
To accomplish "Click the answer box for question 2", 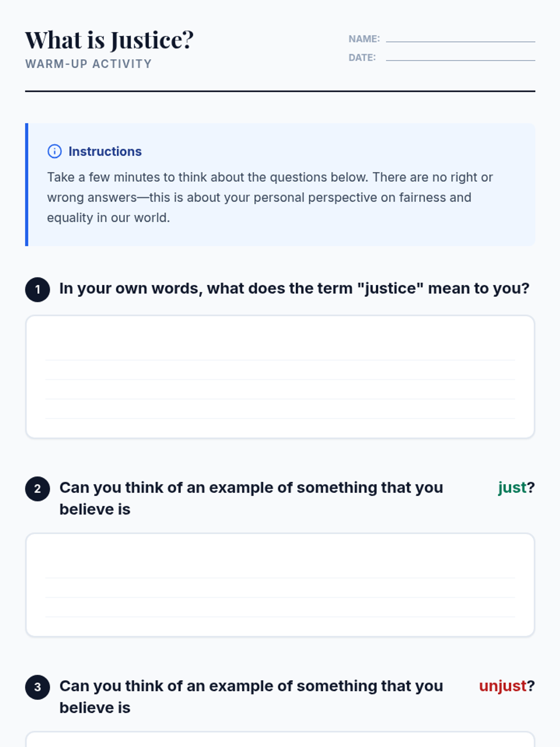I will [280, 585].
